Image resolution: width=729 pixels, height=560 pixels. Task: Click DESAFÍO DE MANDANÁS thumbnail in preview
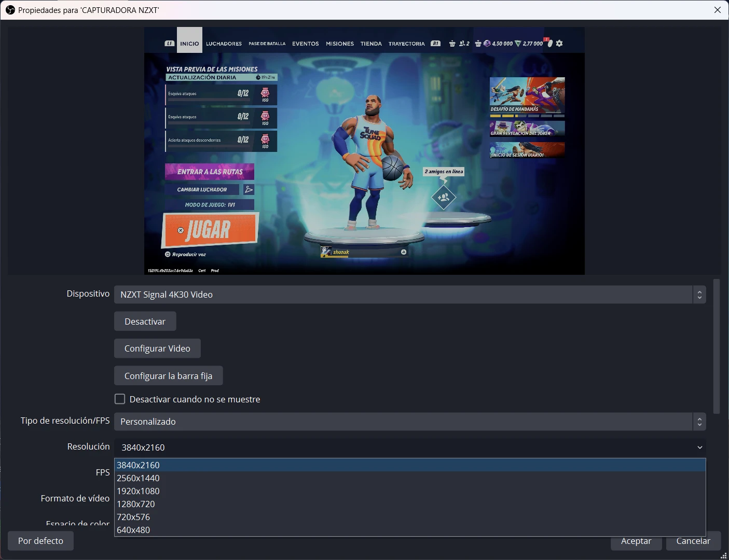[527, 95]
